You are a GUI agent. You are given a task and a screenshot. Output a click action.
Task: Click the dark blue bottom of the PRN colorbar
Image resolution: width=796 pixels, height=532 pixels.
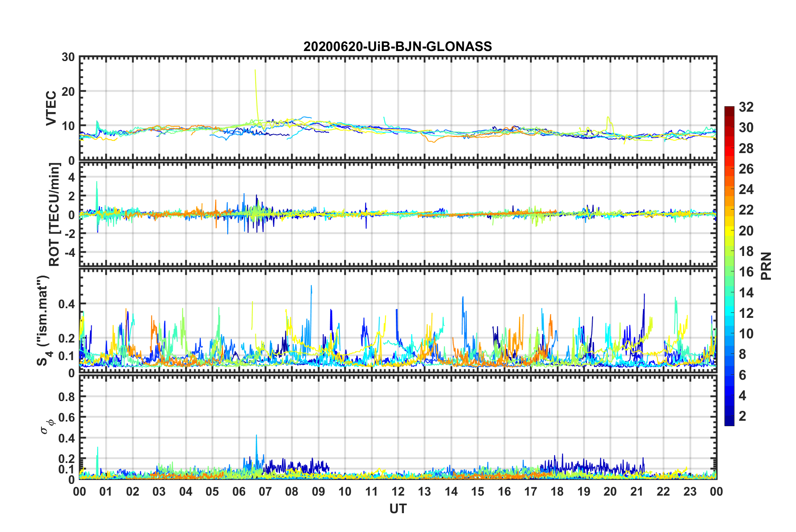(x=729, y=422)
